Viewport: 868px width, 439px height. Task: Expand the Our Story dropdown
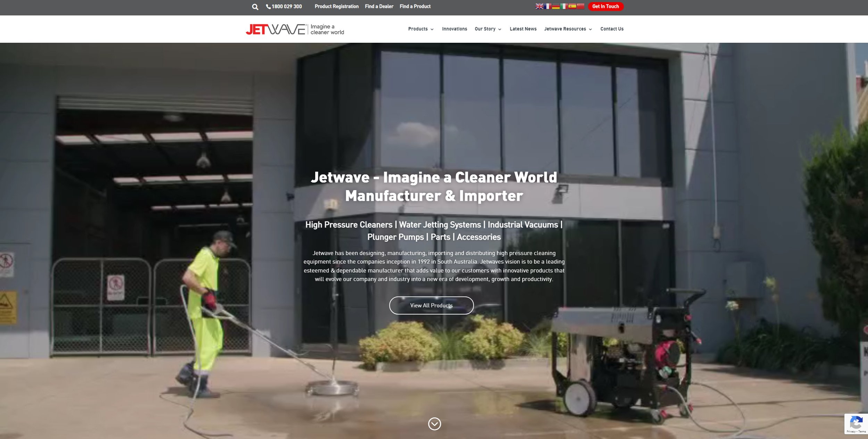488,29
